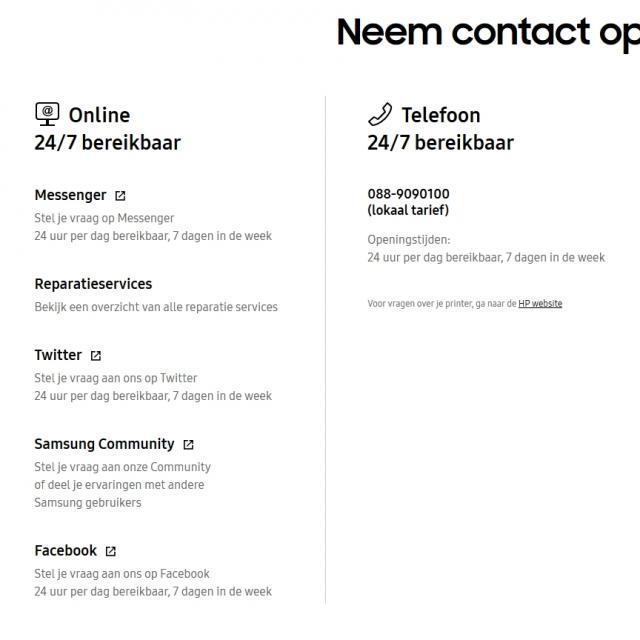
Task: Click the Online monitor icon
Action: [x=47, y=114]
